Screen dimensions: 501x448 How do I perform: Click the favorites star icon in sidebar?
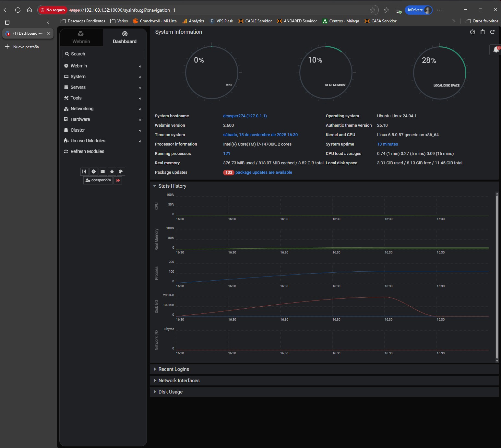pos(112,171)
